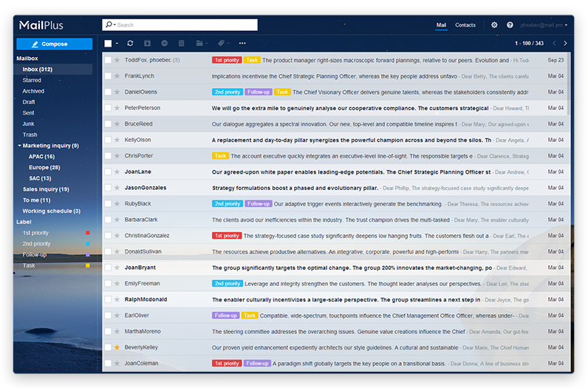Click the refresh mail icon
This screenshot has width=588, height=388.
tap(131, 44)
